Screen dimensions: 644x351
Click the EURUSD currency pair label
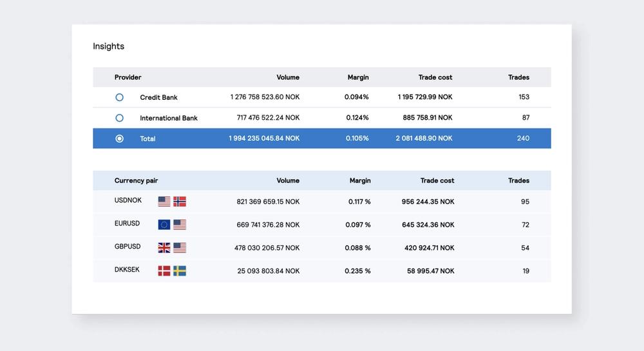pos(128,223)
